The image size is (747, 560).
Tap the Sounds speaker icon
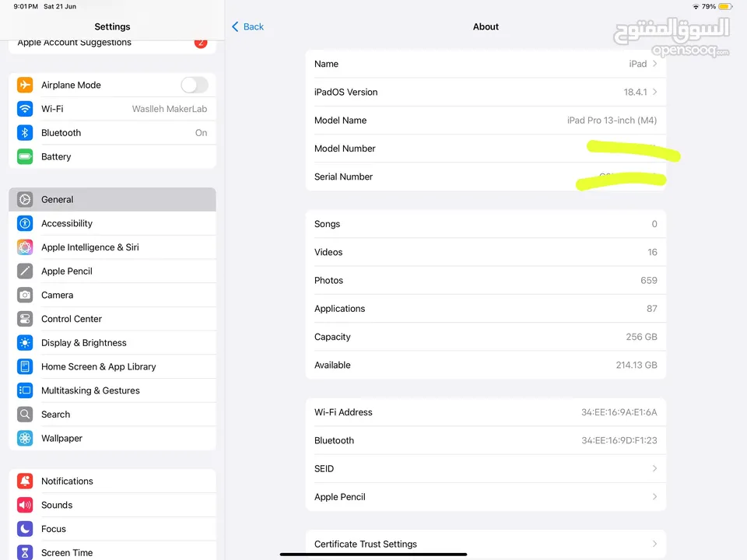tap(25, 505)
